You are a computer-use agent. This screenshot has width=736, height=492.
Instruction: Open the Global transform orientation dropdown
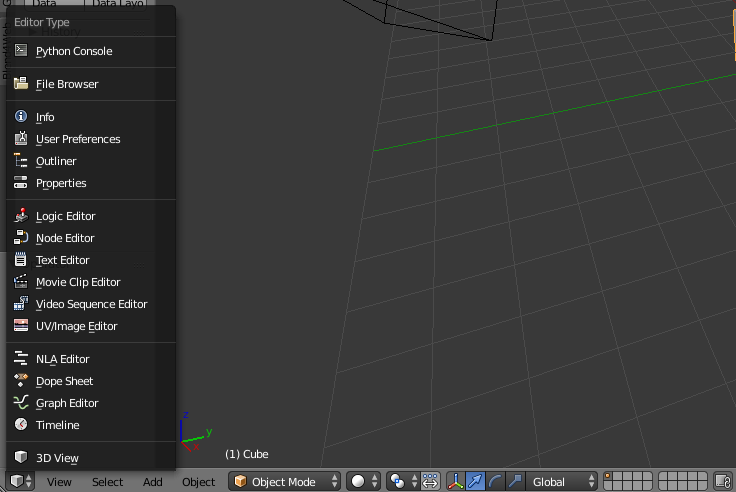pos(564,482)
